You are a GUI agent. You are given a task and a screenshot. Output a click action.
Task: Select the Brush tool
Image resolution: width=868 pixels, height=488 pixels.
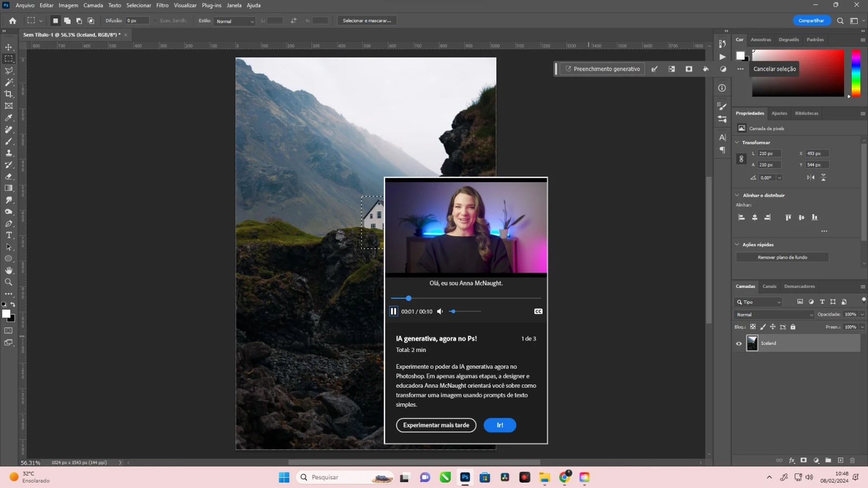click(x=9, y=142)
